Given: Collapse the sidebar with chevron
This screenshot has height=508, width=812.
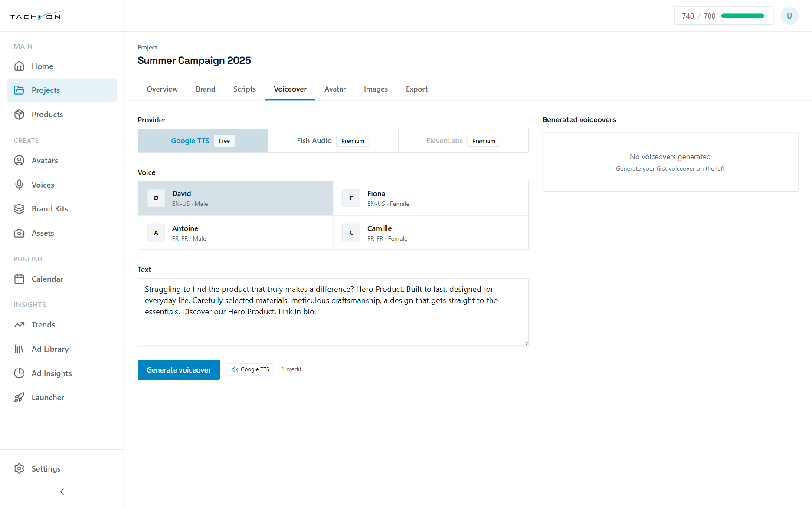Looking at the screenshot, I should 62,492.
